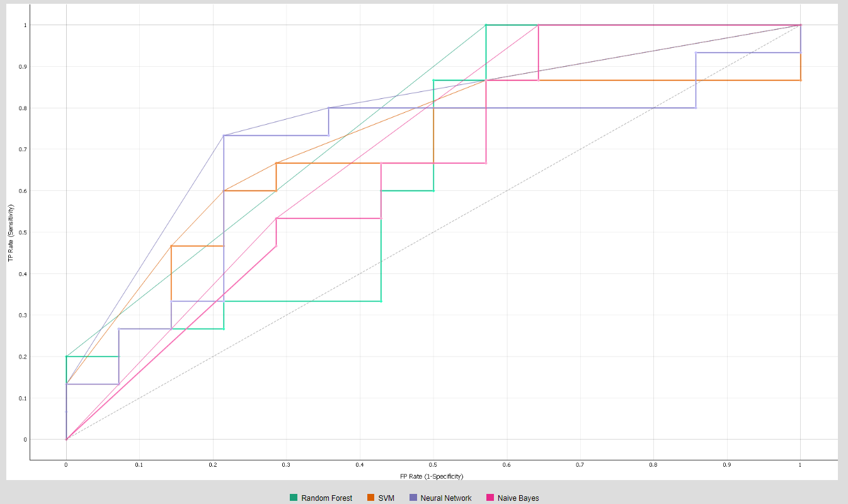
Task: Toggle the Neural Network series legend label
Action: pos(446,498)
